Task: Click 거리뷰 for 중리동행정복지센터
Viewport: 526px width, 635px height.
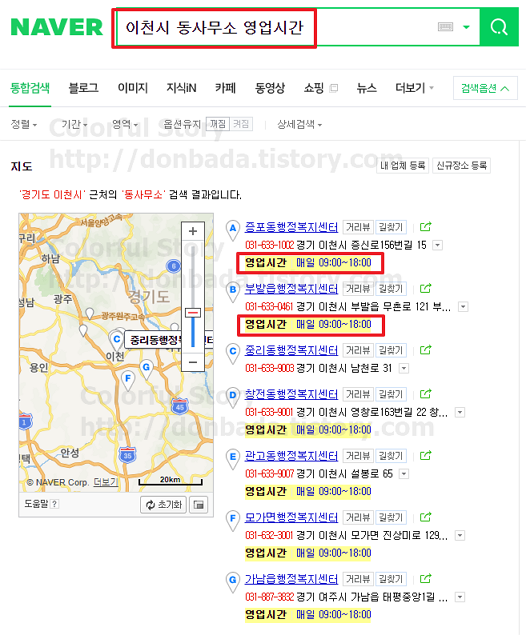Action: pyautogui.click(x=358, y=350)
